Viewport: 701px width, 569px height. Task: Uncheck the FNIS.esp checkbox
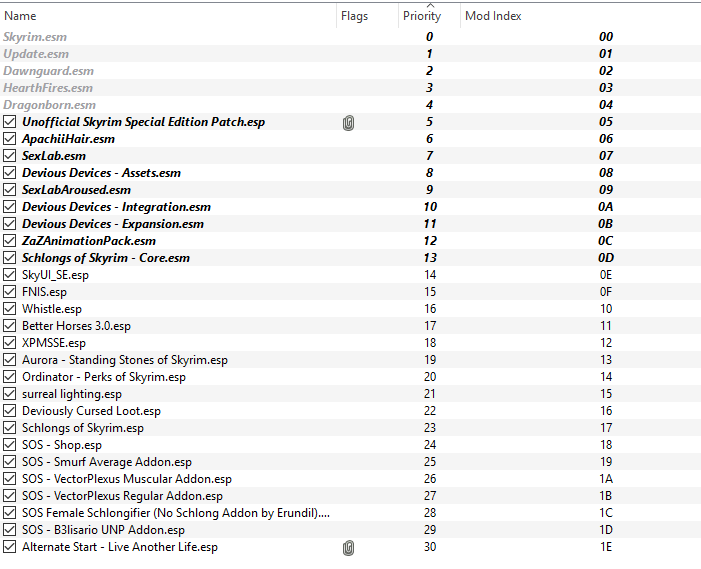pyautogui.click(x=9, y=292)
